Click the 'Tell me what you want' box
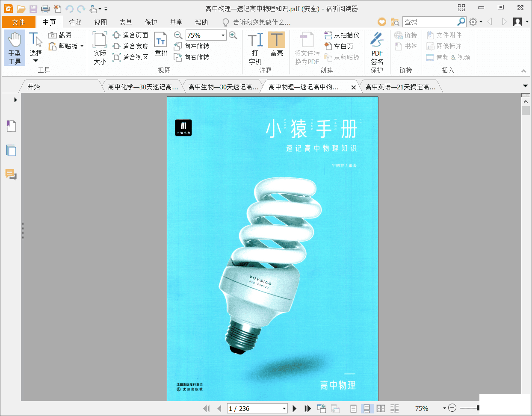This screenshot has width=532, height=416. 257,22
